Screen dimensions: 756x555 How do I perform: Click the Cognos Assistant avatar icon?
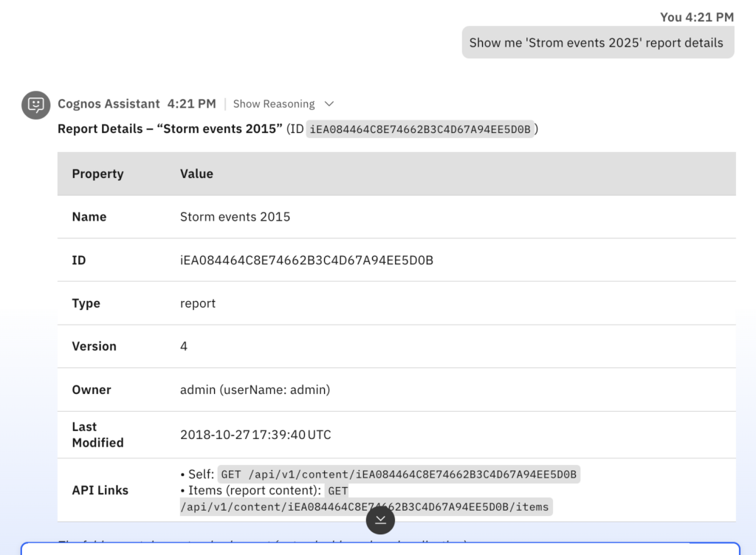pos(35,105)
